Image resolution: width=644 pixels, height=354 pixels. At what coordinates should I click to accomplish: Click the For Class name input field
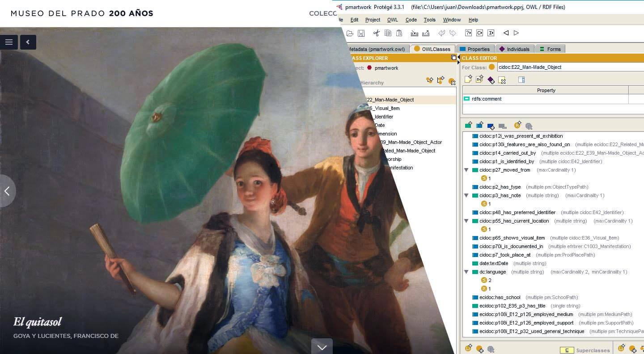pyautogui.click(x=570, y=67)
